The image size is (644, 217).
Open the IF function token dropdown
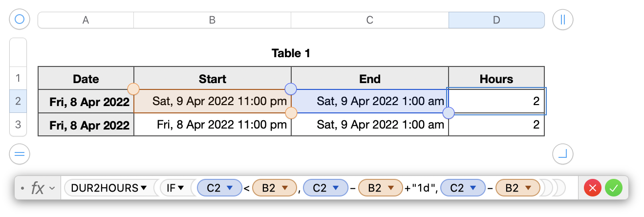click(x=180, y=188)
